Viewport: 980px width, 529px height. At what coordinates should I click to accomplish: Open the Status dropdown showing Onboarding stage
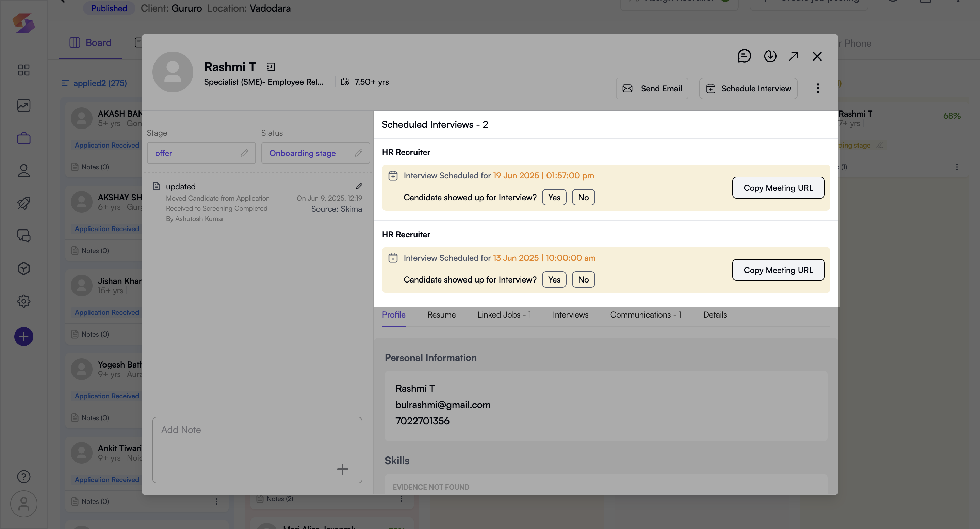point(315,153)
